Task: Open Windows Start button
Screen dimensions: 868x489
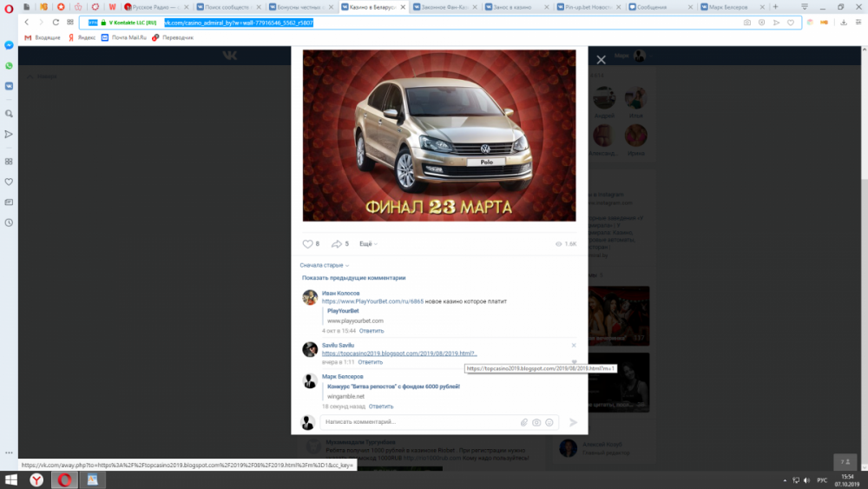Action: point(11,479)
